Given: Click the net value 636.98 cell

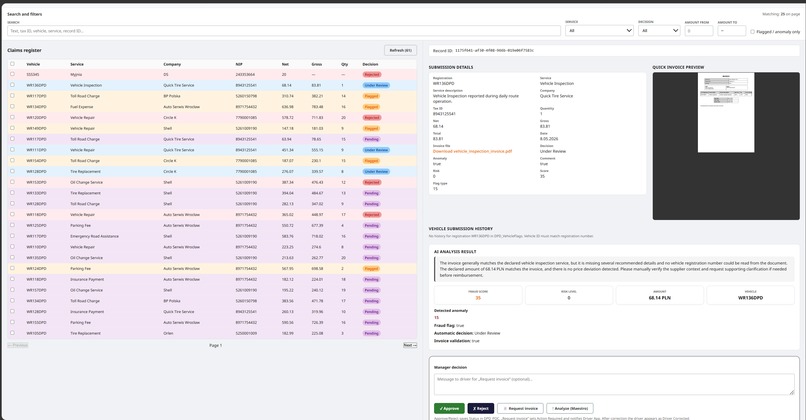Looking at the screenshot, I should click(287, 107).
